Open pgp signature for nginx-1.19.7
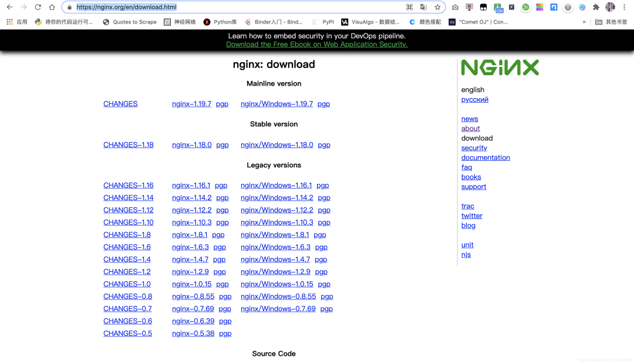This screenshot has height=364, width=634. (222, 104)
